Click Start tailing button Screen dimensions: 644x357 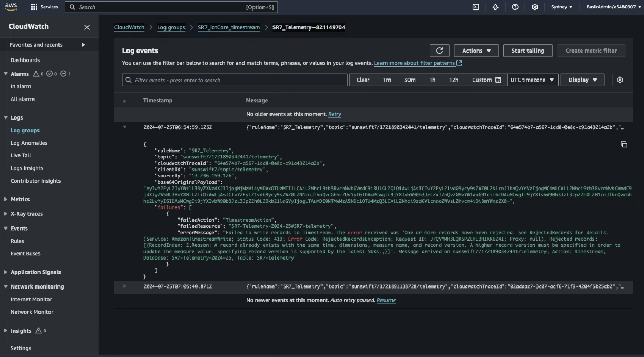tap(528, 51)
